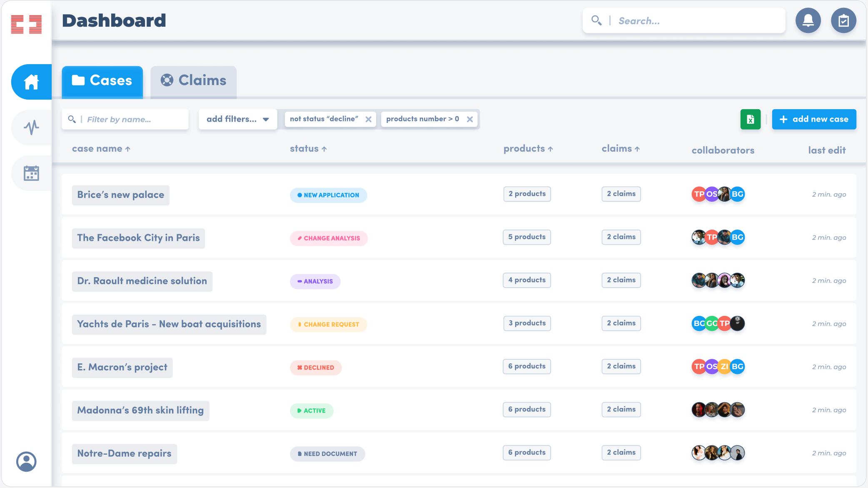Click the ACTIVE status badge
Image resolution: width=868 pixels, height=488 pixels.
tap(312, 411)
